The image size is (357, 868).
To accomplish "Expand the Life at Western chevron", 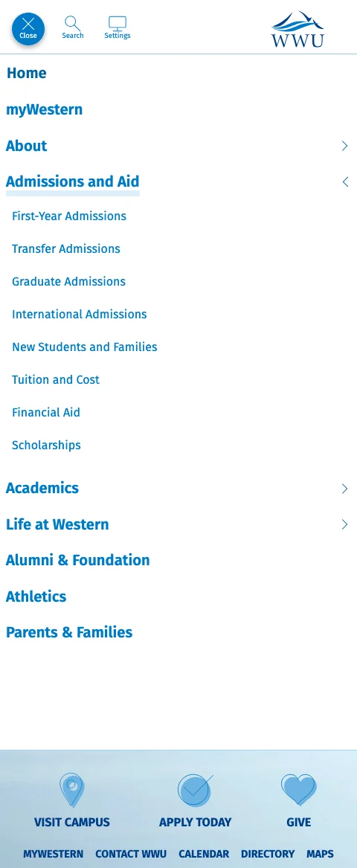I will point(345,524).
